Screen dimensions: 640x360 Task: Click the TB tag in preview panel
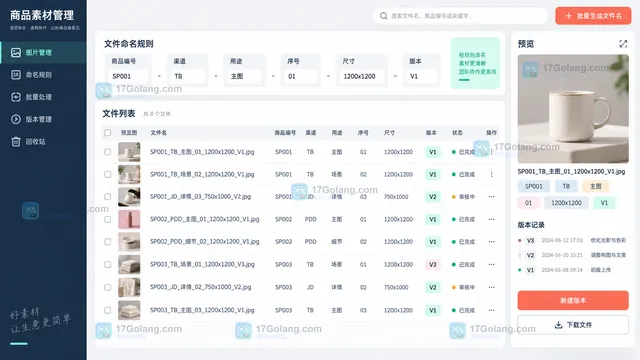566,186
